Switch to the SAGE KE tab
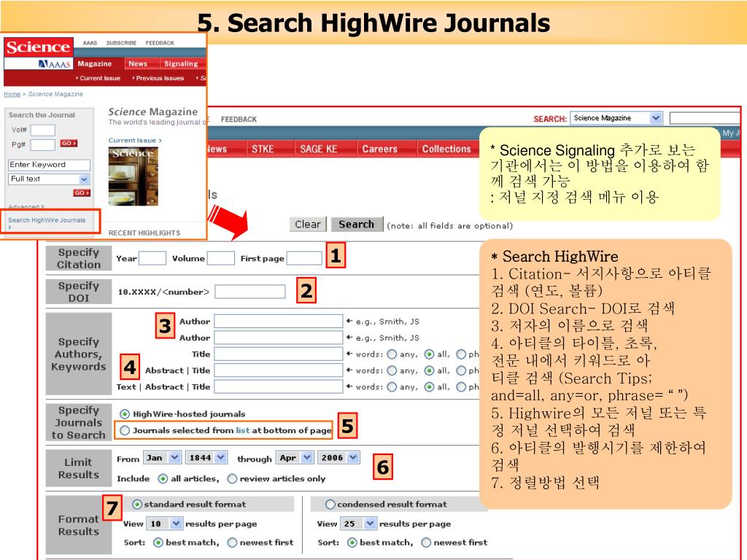The width and height of the screenshot is (747, 560). pos(319,149)
